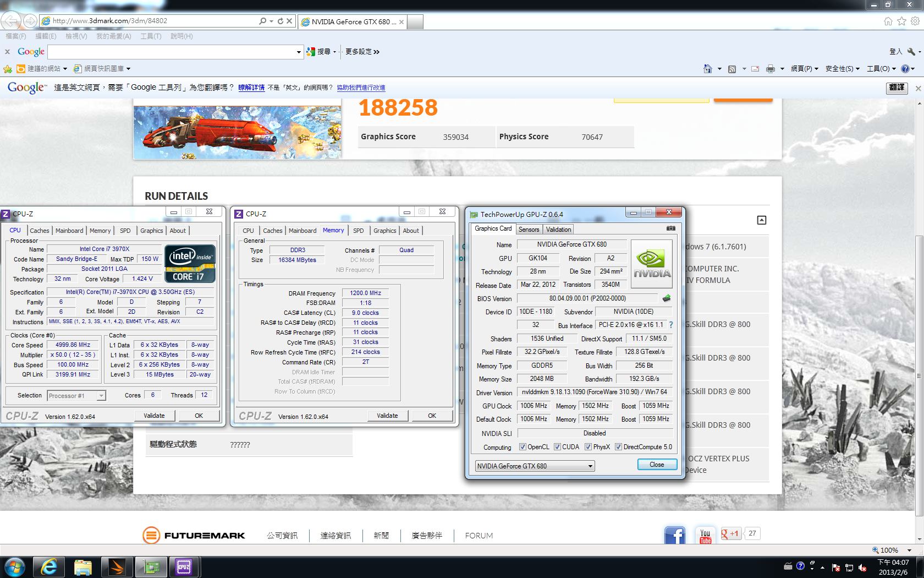The width and height of the screenshot is (924, 578).
Task: Open the 工具(O) command bar dropdown
Action: point(881,69)
